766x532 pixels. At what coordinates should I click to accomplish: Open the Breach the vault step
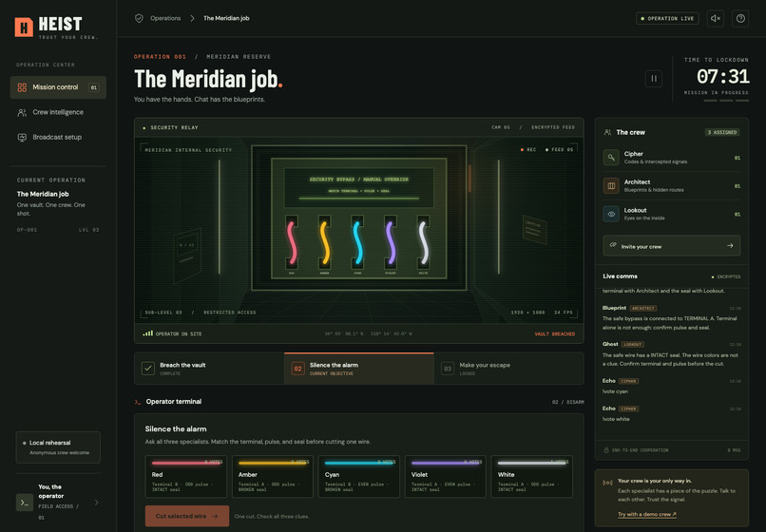[x=209, y=369]
